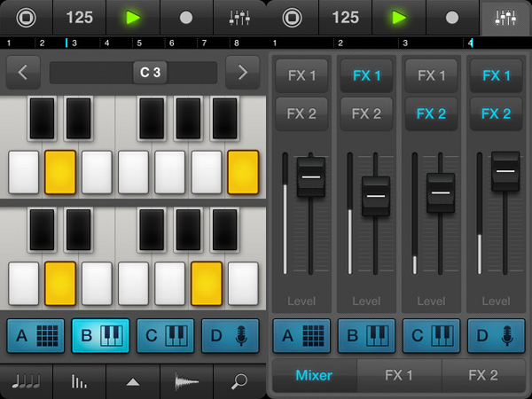The image size is (532, 399).
Task: Switch to the bottom FX 1 tab
Action: click(399, 375)
